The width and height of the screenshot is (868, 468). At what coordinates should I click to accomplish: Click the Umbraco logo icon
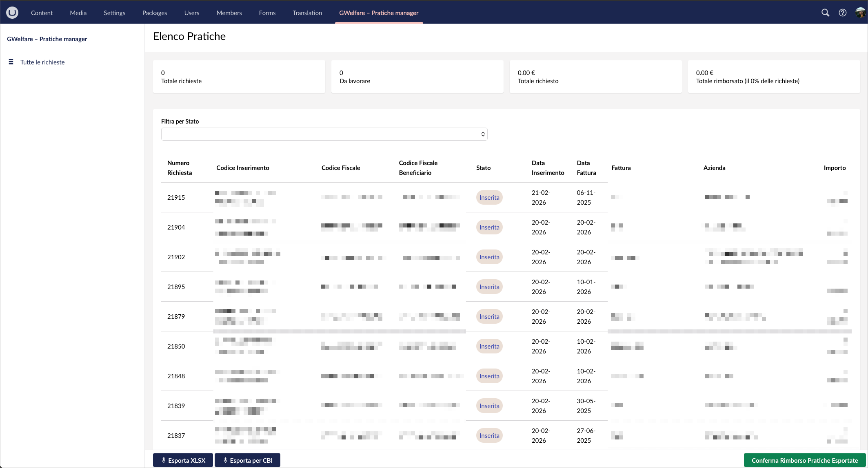click(12, 13)
